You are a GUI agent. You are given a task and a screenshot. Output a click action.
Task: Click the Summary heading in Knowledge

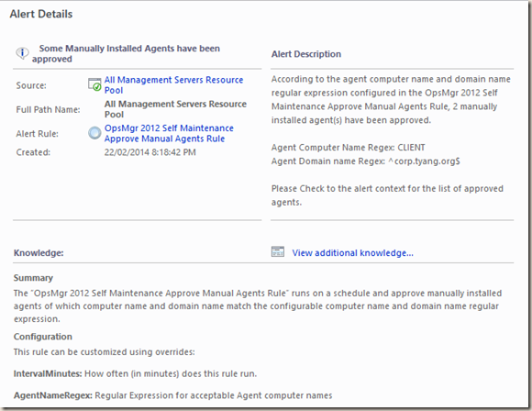click(x=33, y=278)
